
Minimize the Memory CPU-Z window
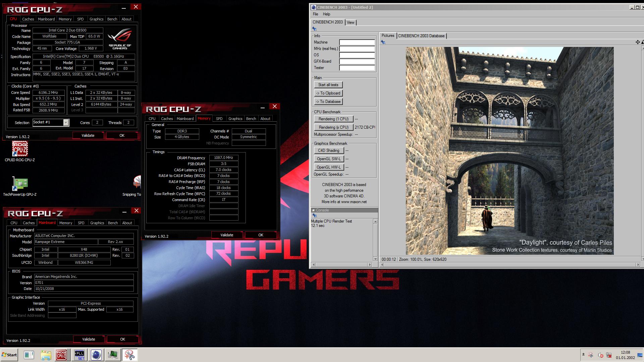[x=262, y=107]
